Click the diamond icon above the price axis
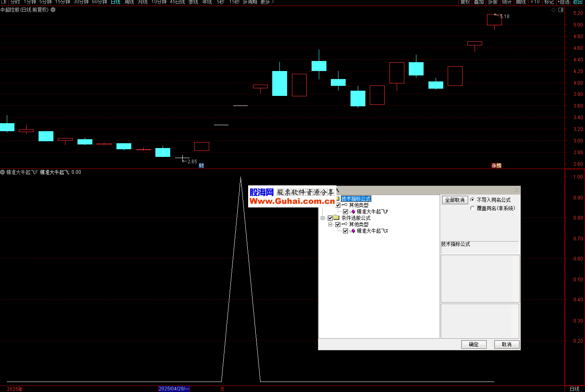 point(553,10)
